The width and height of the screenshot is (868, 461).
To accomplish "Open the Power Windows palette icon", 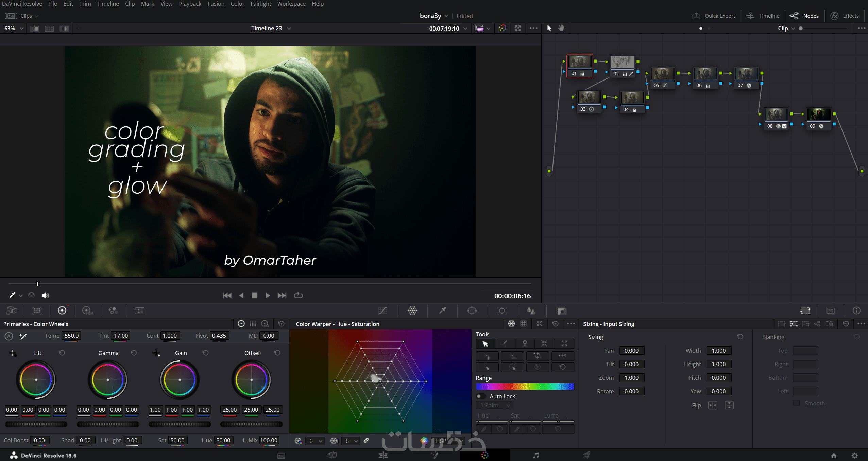I will 472,311.
